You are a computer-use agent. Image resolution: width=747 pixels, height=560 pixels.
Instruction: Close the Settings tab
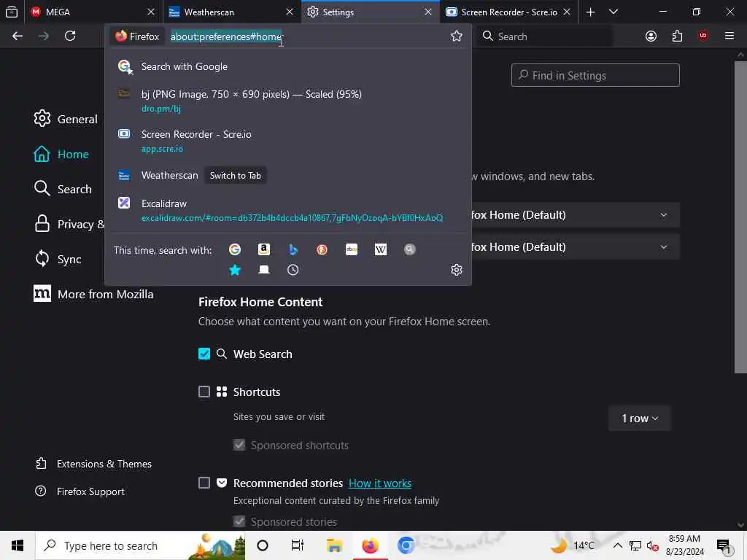(428, 12)
